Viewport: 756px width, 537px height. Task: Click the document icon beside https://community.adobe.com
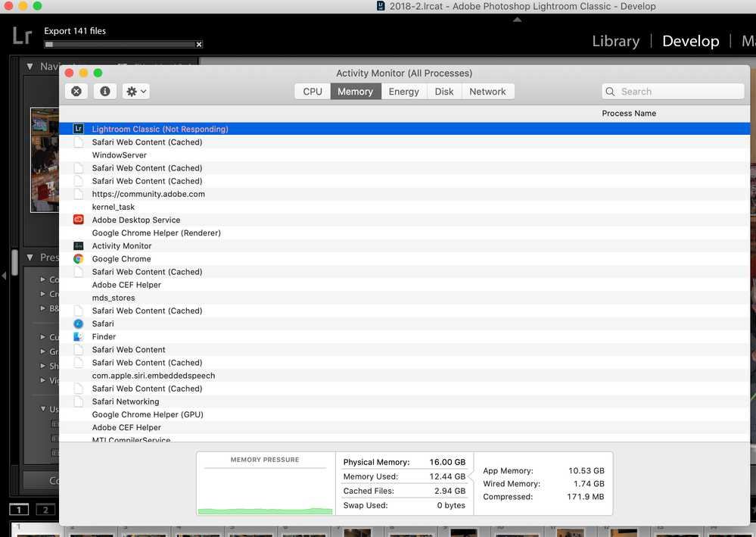78,194
